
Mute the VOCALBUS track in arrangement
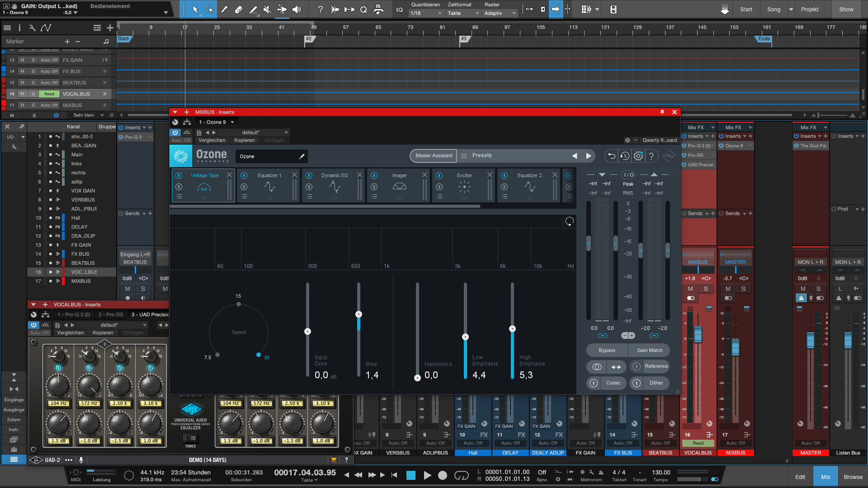click(x=22, y=94)
